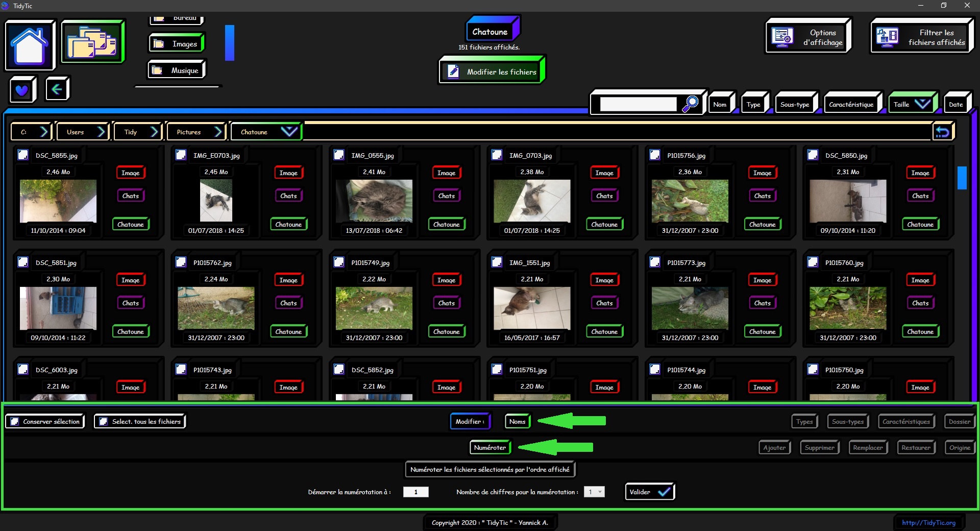This screenshot has height=531, width=980.
Task: Open the Nombre de chiffres dropdown
Action: coord(594,492)
